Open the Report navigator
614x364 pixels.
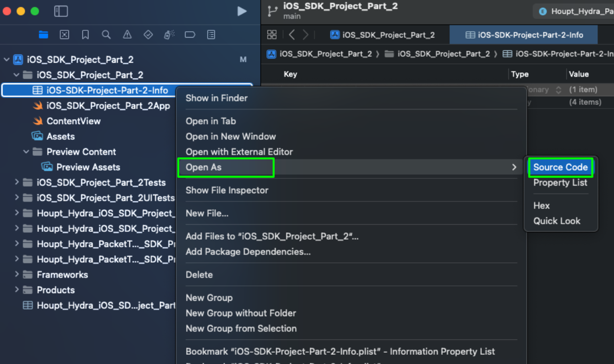click(211, 35)
